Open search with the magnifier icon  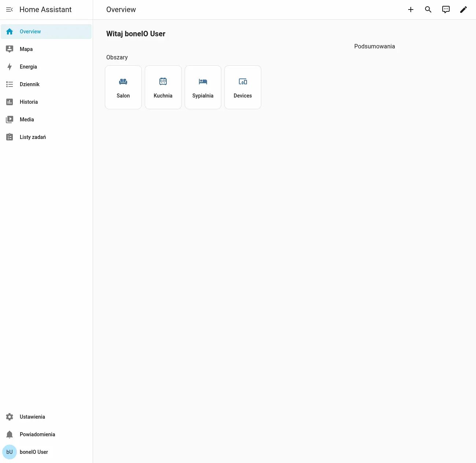pos(428,10)
